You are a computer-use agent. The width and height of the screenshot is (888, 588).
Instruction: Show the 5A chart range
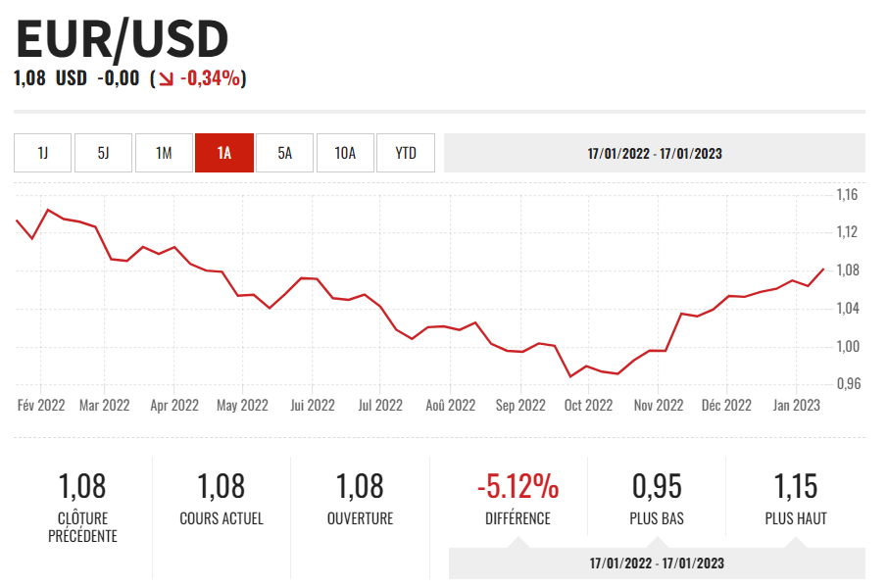[285, 153]
